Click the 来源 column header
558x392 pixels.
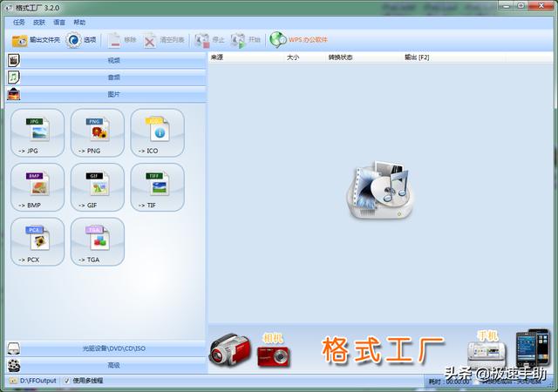tap(246, 57)
